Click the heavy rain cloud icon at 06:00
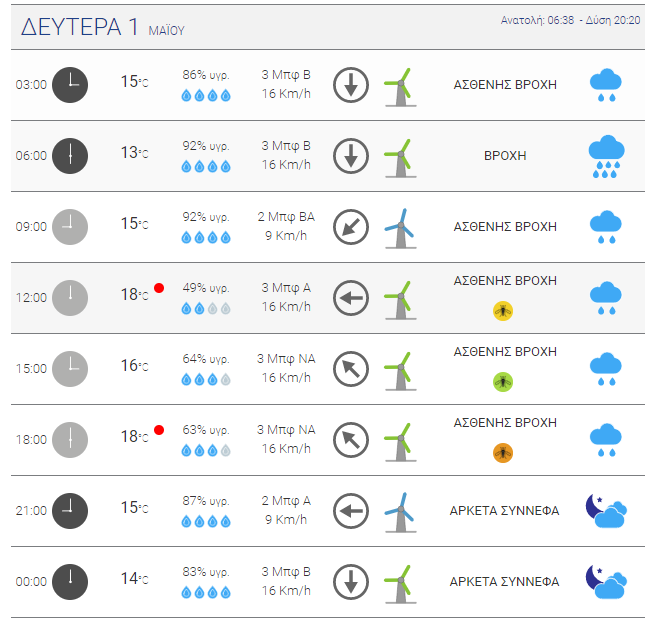The height and width of the screenshot is (623, 660). [606, 157]
